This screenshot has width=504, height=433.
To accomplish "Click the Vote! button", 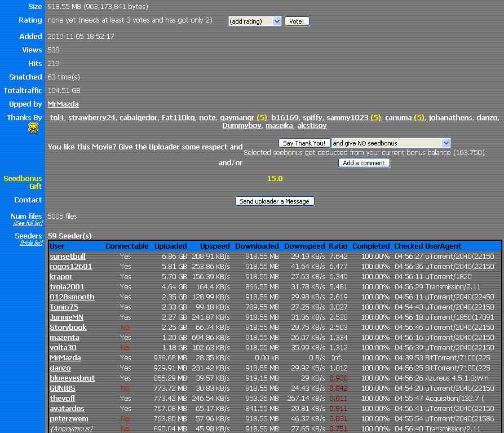I will point(297,20).
